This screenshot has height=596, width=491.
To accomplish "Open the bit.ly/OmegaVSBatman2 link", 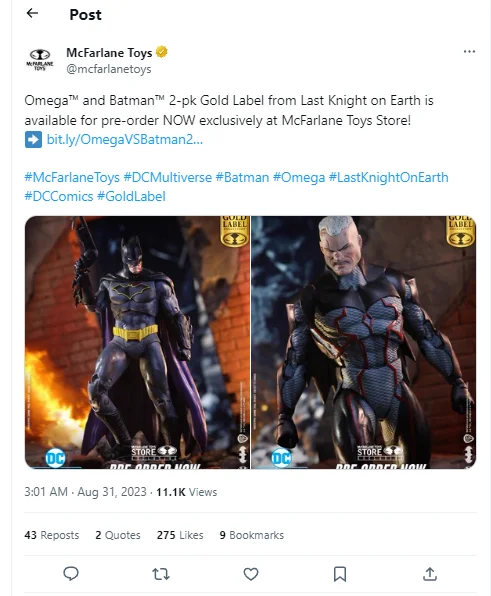I will click(125, 139).
